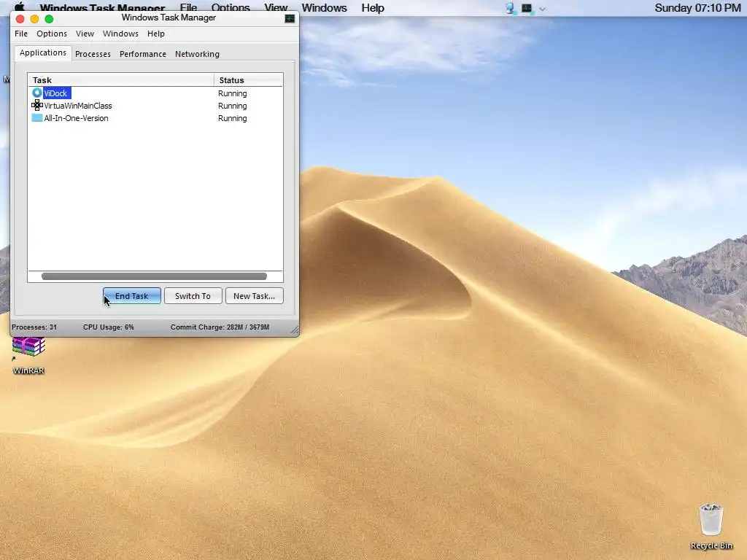Click the New Task... button
The width and height of the screenshot is (747, 560).
[x=255, y=296]
